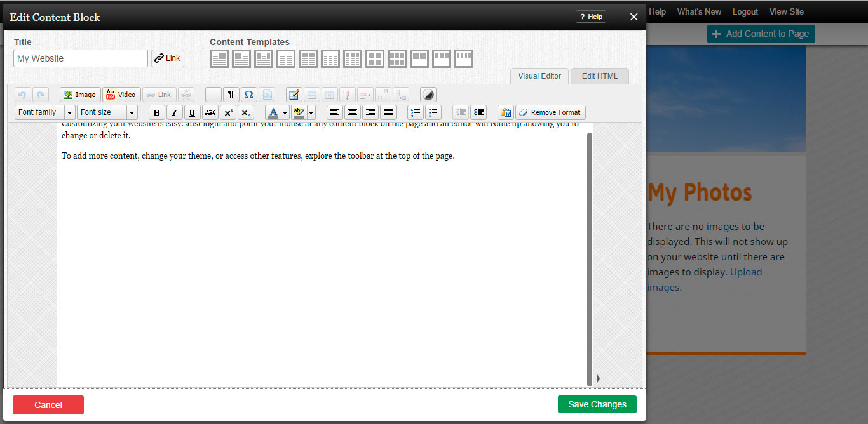The width and height of the screenshot is (868, 424).
Task: Click the undo arrow icon
Action: tap(22, 95)
